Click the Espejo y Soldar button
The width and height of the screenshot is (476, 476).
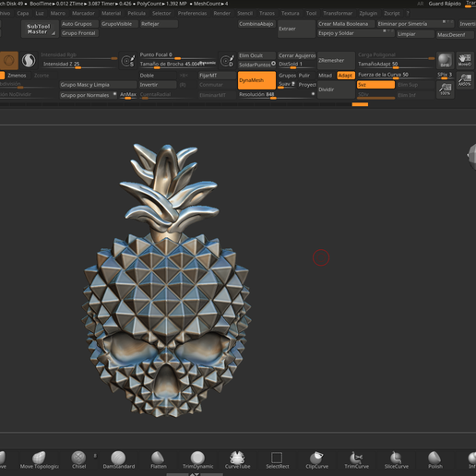[x=356, y=33]
